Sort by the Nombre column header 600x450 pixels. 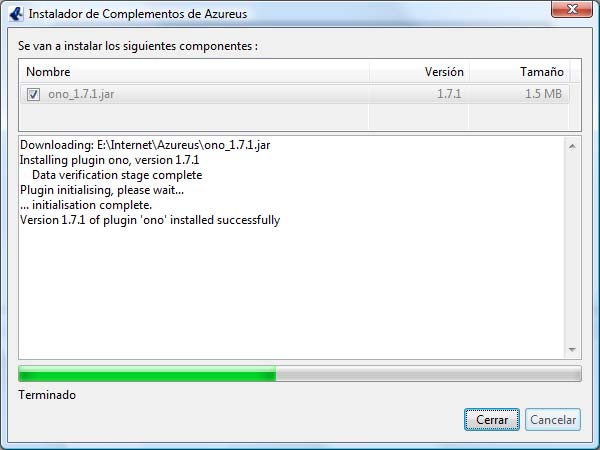point(194,72)
